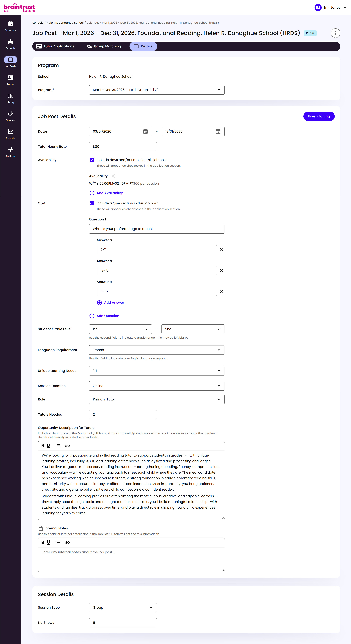
Task: Select the Details tab
Action: pyautogui.click(x=143, y=46)
